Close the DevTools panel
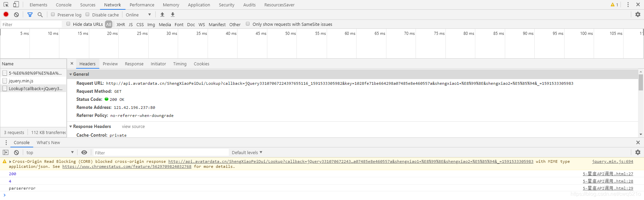 tap(638, 5)
